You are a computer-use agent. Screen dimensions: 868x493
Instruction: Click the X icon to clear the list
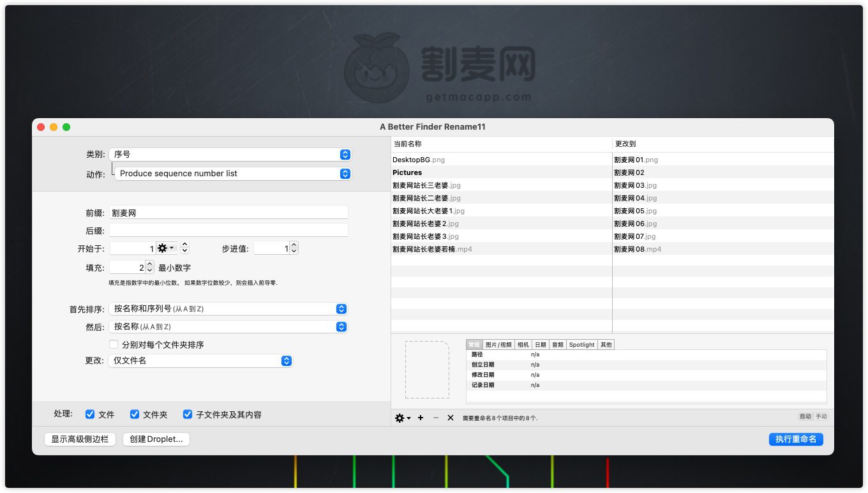click(451, 418)
